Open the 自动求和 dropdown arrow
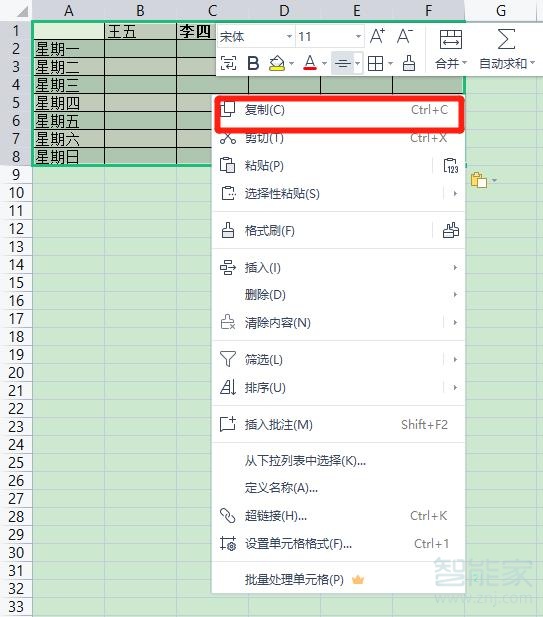This screenshot has height=617, width=543. point(533,63)
